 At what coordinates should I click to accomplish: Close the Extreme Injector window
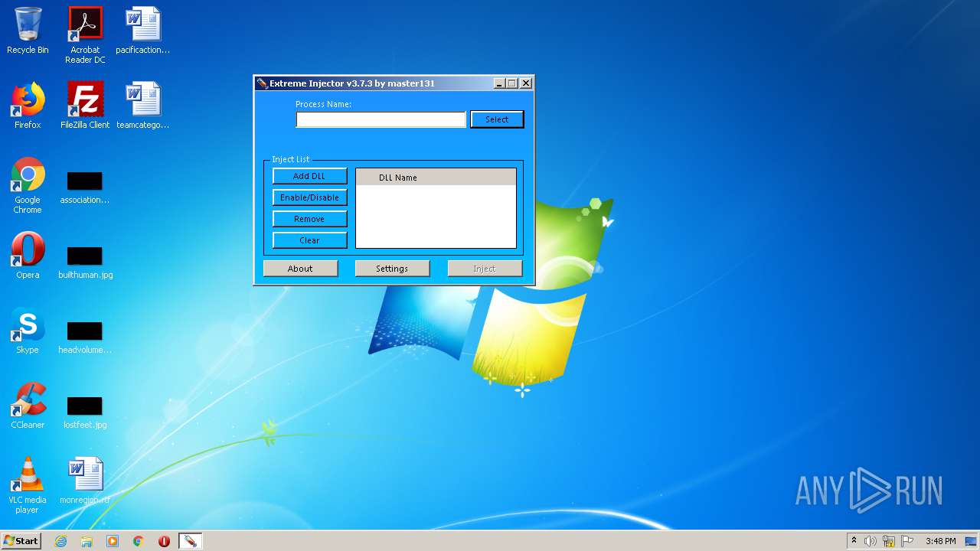coord(526,83)
